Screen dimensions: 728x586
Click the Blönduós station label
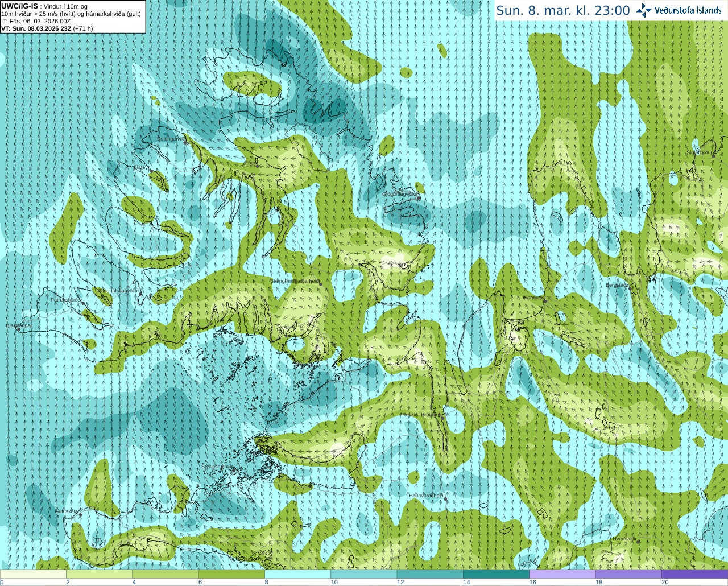533,298
